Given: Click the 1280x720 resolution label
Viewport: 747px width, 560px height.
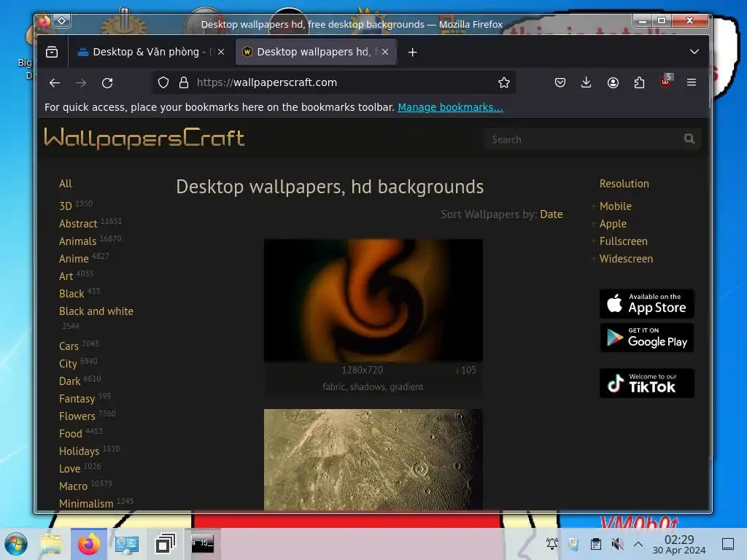Looking at the screenshot, I should 362,370.
